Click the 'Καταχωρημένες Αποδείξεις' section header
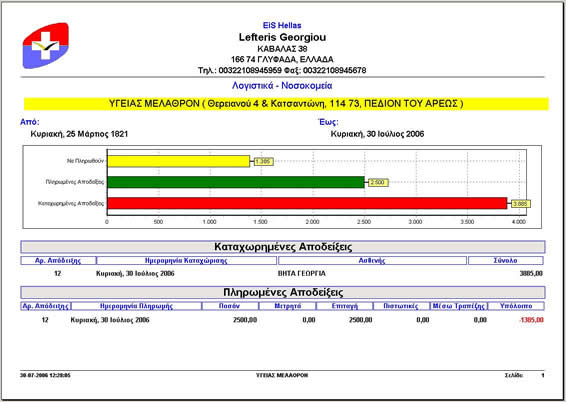This screenshot has width=566, height=402. point(283,247)
